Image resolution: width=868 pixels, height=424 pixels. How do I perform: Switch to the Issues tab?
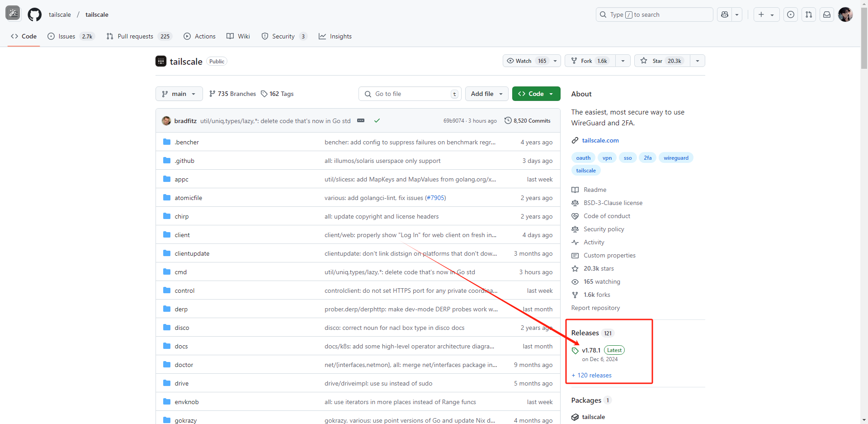(71, 36)
